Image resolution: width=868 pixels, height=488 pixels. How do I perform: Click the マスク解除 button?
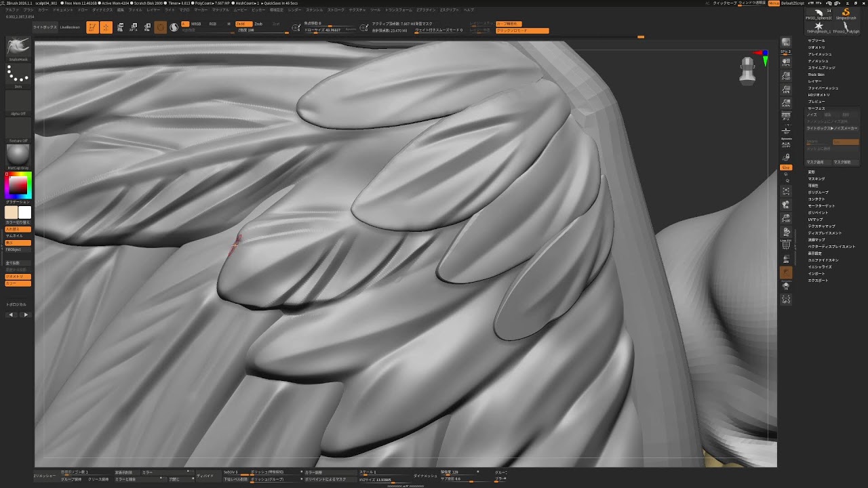point(846,162)
